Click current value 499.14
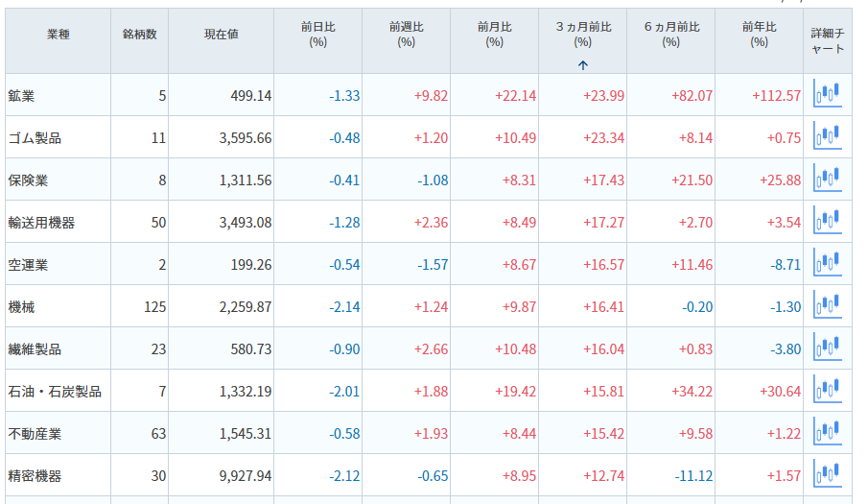Image resolution: width=868 pixels, height=504 pixels. (x=250, y=96)
